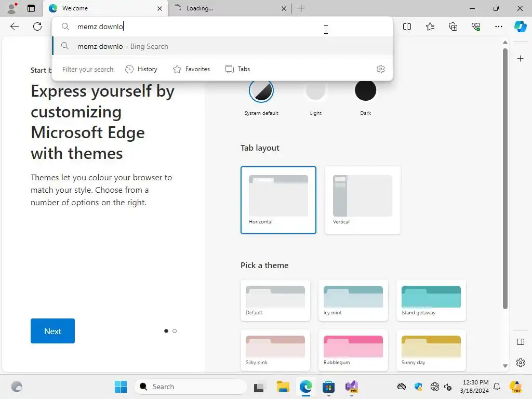
Task: Open Task View on taskbar
Action: click(259, 387)
